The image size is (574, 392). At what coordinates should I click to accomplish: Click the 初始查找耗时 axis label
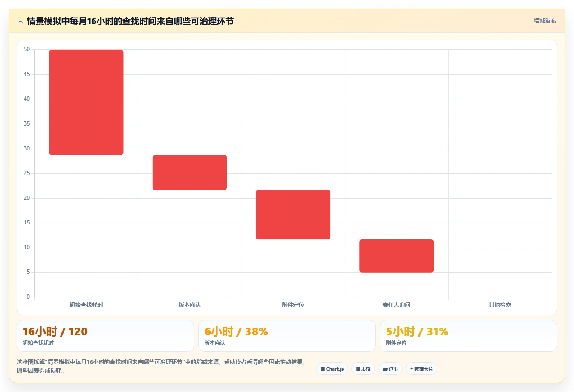[x=86, y=305]
